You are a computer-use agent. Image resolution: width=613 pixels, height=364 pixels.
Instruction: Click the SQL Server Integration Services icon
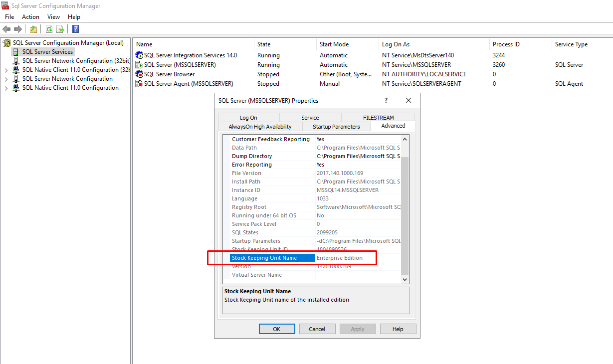(x=139, y=55)
